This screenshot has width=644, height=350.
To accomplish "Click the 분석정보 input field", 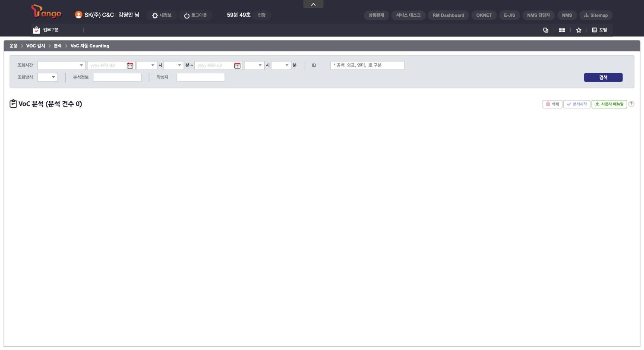I will pyautogui.click(x=117, y=78).
